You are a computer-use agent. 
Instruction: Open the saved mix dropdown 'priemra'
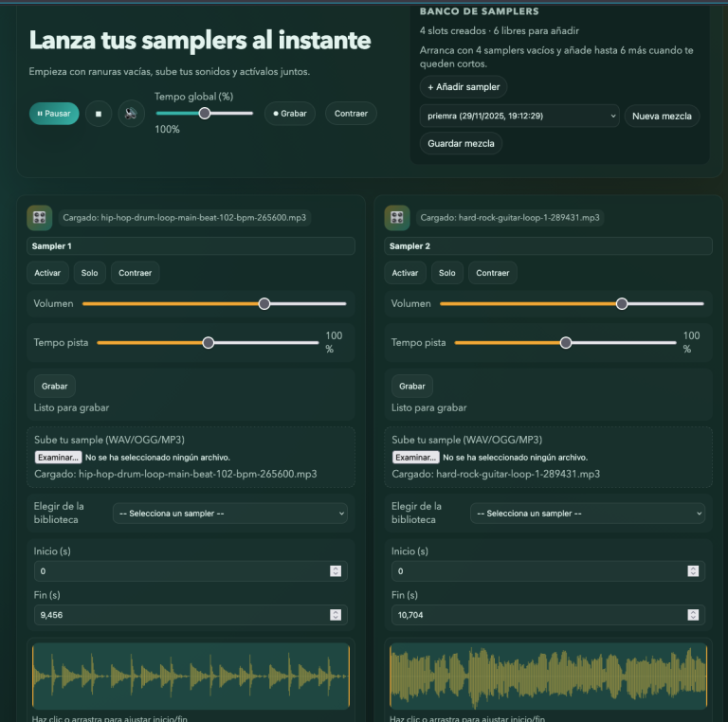coord(519,116)
